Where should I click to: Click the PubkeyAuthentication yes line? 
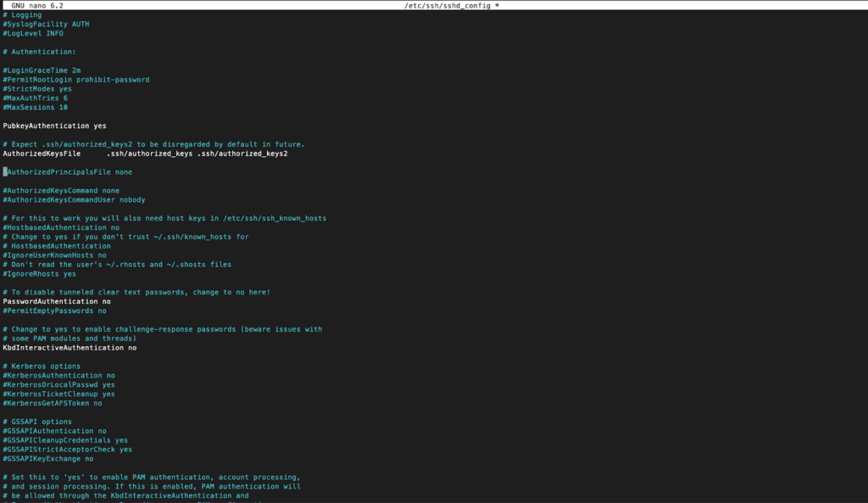tap(54, 126)
